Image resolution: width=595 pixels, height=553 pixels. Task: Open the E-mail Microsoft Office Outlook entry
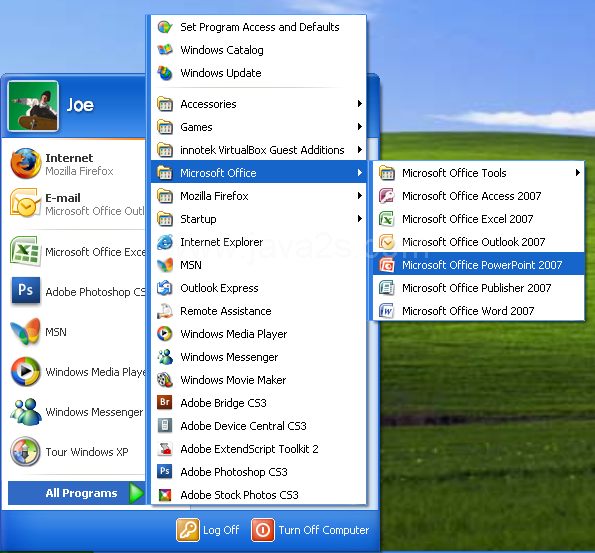tap(74, 204)
